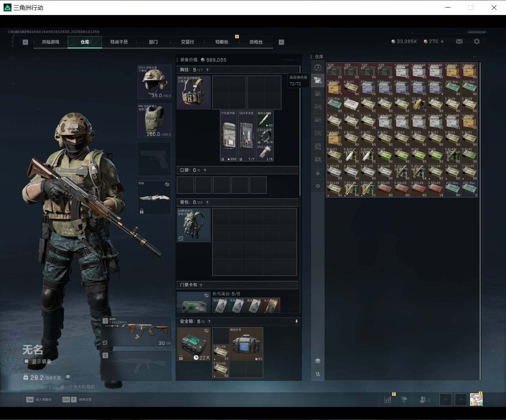Click the help icon next to 背包
Screen dimensions: 506x420
pos(207,202)
